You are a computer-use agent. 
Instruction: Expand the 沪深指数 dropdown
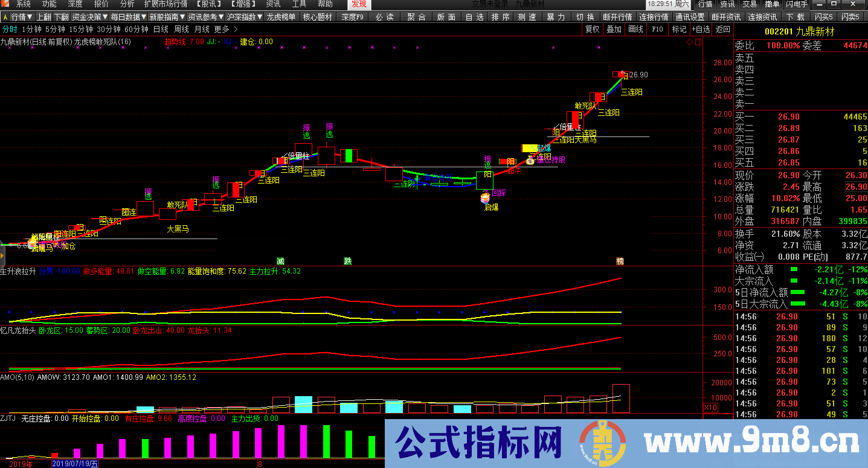pos(245,17)
